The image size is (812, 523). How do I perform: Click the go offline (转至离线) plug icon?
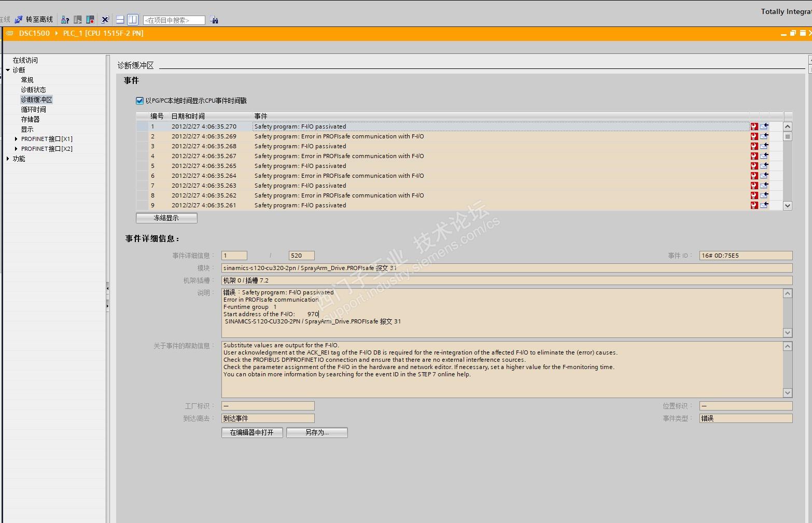(x=19, y=20)
